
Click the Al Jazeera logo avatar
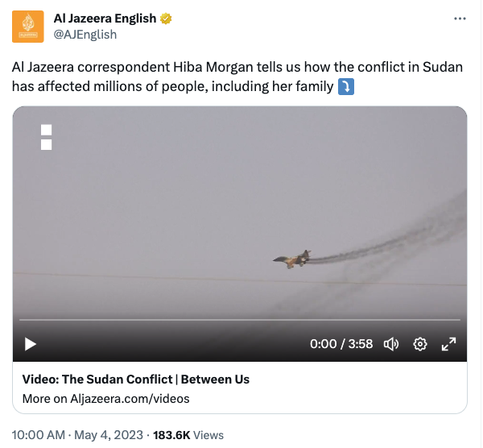point(28,27)
